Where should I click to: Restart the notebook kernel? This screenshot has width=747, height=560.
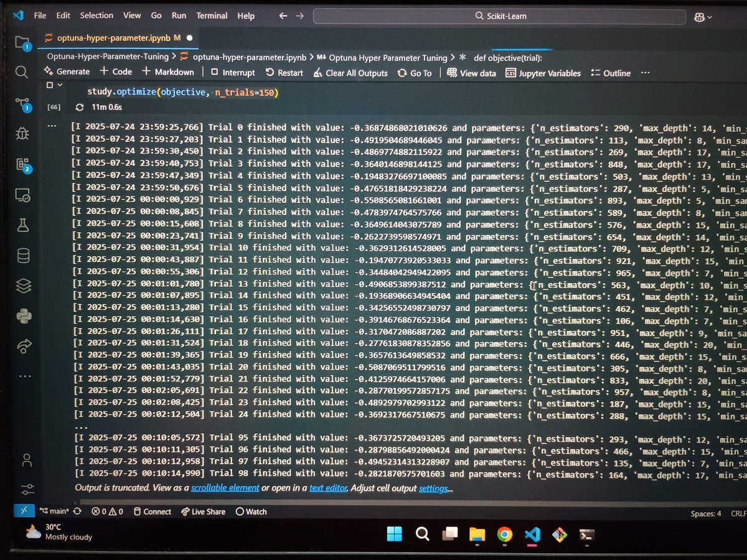(284, 73)
